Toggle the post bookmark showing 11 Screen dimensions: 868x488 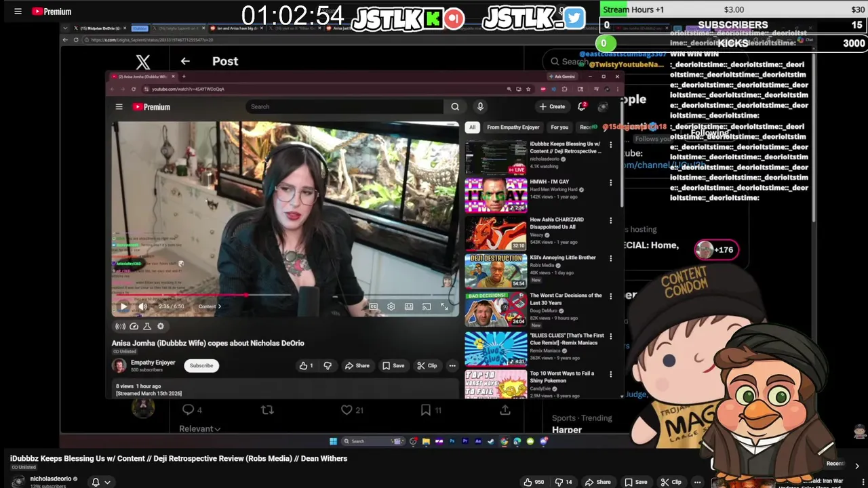[x=430, y=409]
